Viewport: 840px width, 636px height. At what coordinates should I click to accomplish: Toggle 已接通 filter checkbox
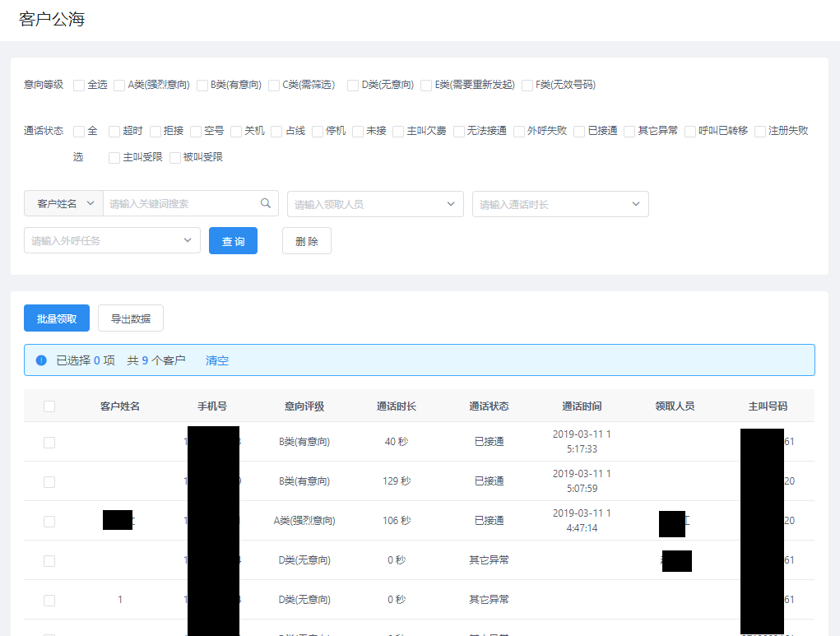[x=579, y=132]
